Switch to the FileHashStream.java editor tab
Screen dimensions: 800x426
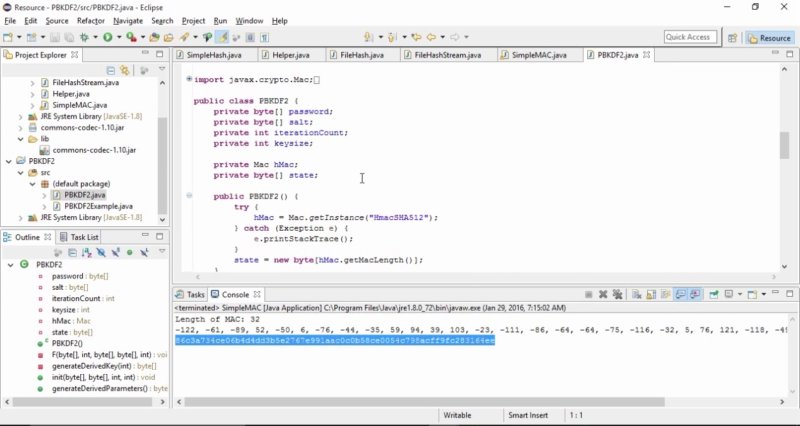(447, 55)
